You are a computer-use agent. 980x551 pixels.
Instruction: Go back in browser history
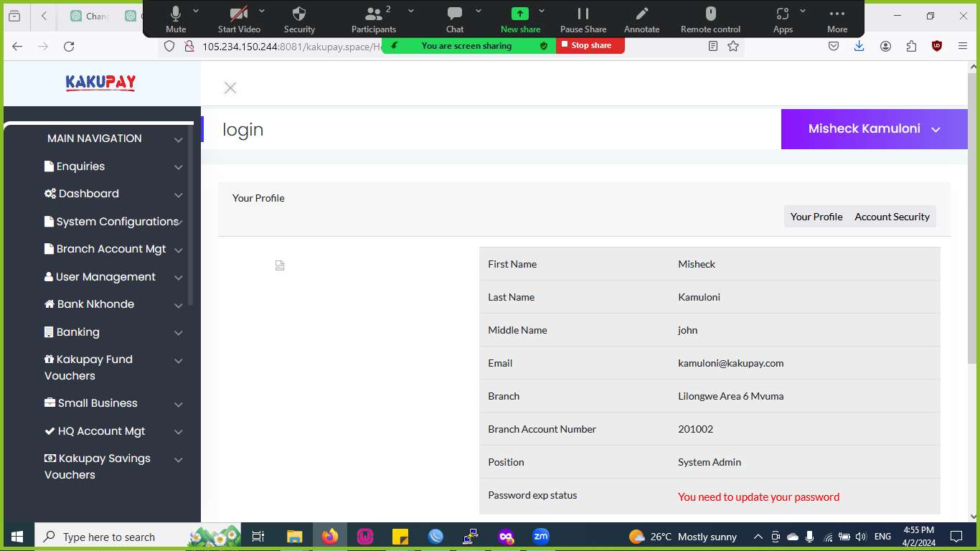pyautogui.click(x=17, y=46)
